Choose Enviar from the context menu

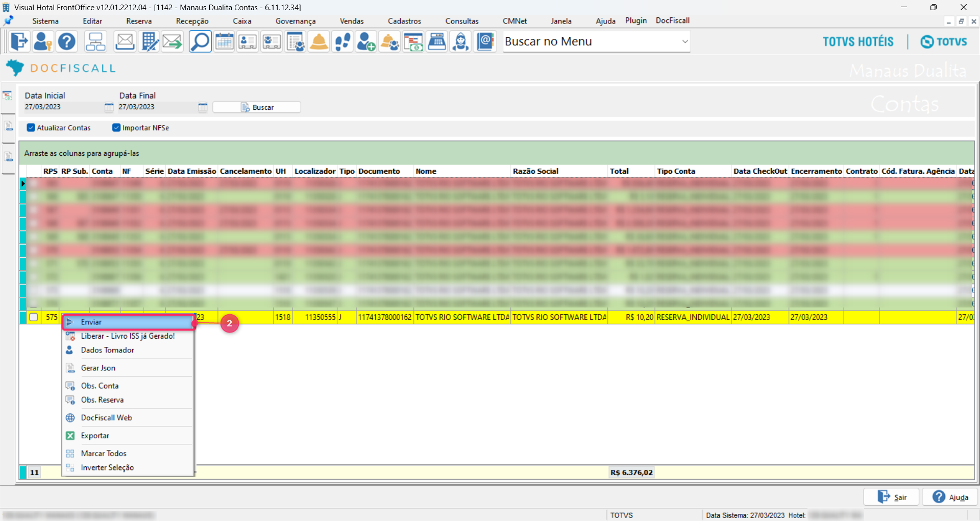coord(128,322)
